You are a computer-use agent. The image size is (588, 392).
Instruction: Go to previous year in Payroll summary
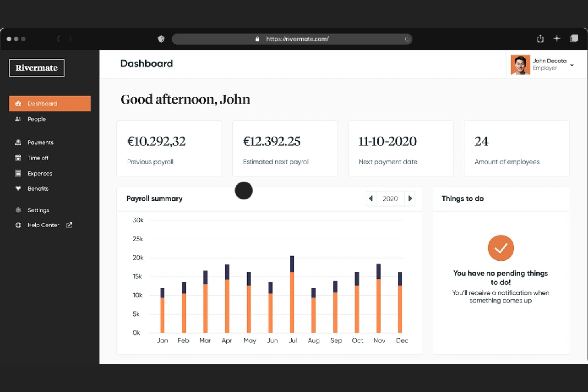(371, 198)
